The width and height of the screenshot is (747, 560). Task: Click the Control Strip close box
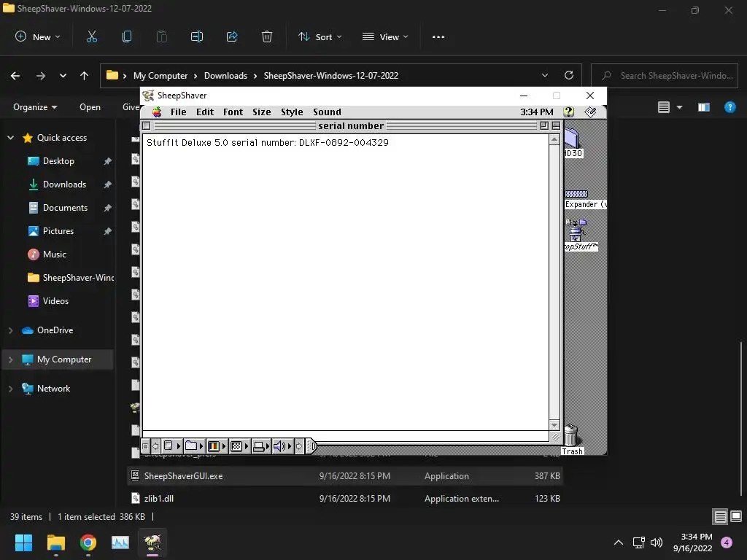point(145,446)
